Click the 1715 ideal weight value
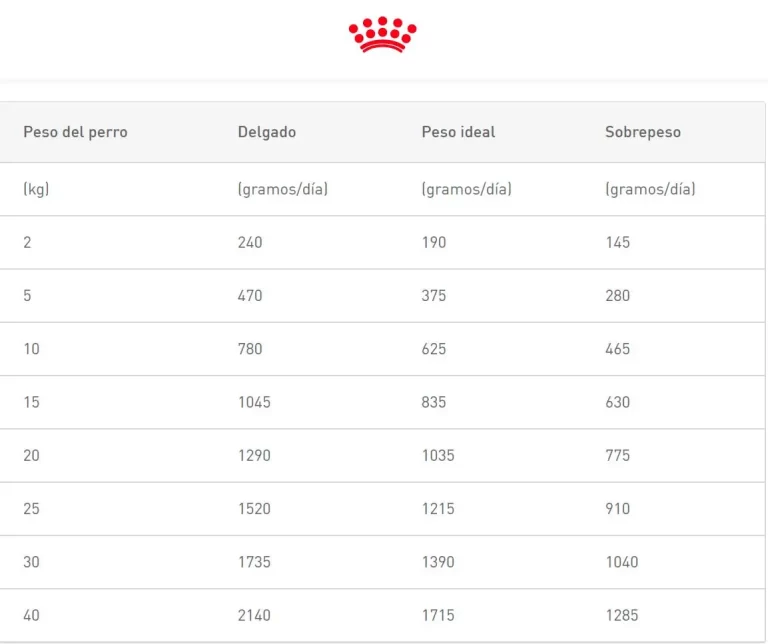 438,615
